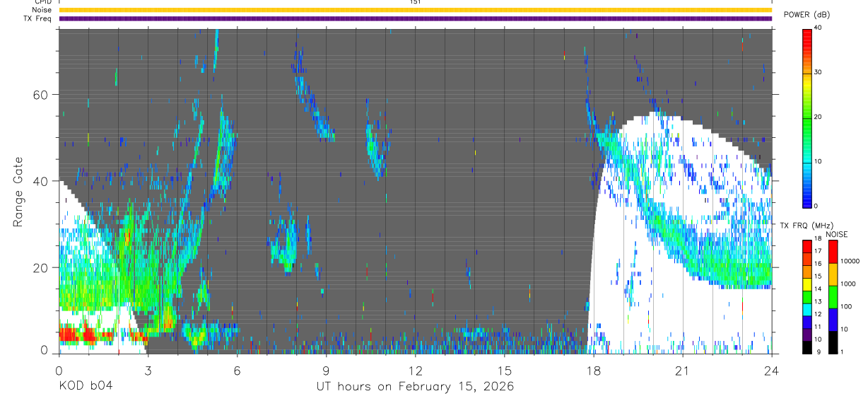Viewport: 868px width, 401px height.
Task: Click the red top segment of the NOISE scale
Action: tap(833, 252)
